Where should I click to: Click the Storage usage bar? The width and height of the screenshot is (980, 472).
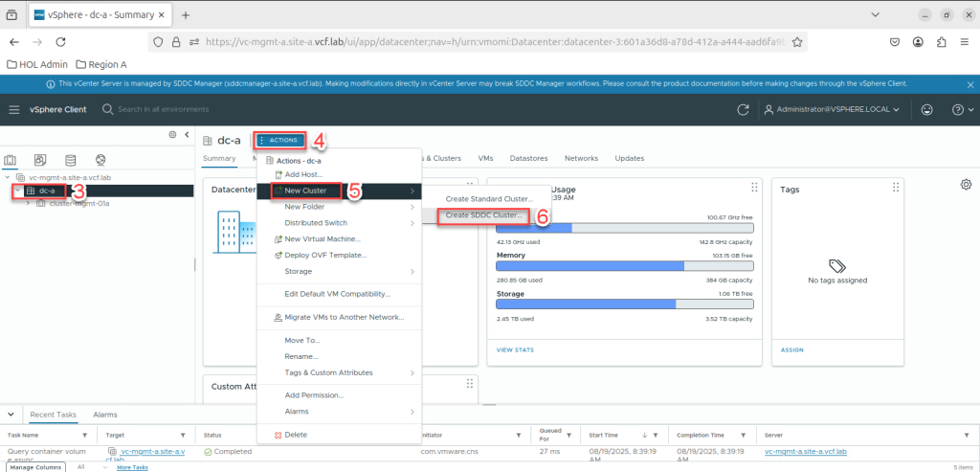point(624,303)
